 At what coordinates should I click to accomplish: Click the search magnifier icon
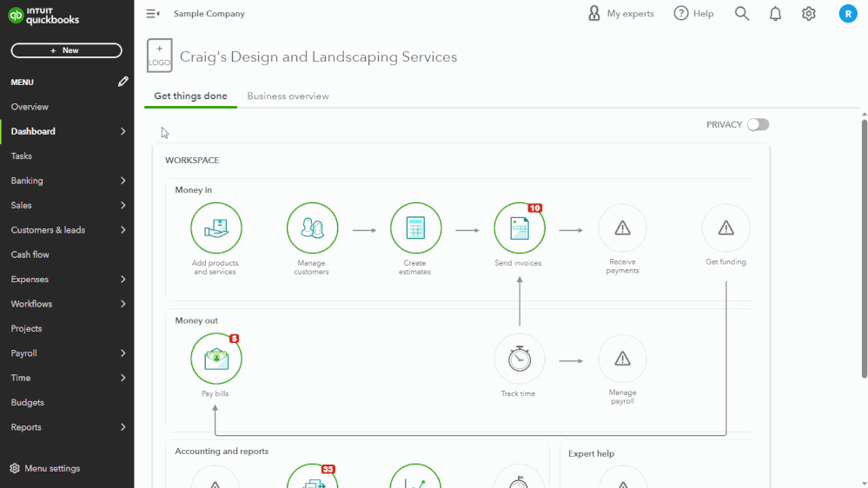tap(742, 13)
